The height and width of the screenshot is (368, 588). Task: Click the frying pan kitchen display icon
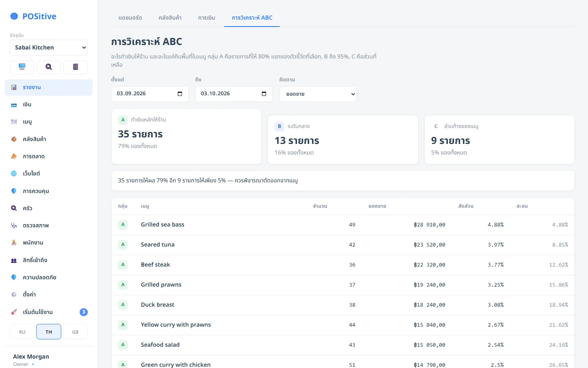click(49, 67)
